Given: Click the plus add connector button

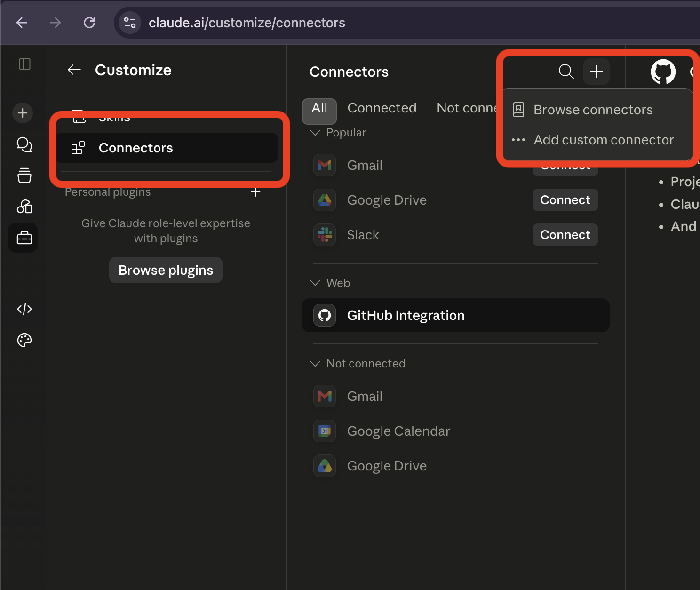Looking at the screenshot, I should click(x=597, y=72).
